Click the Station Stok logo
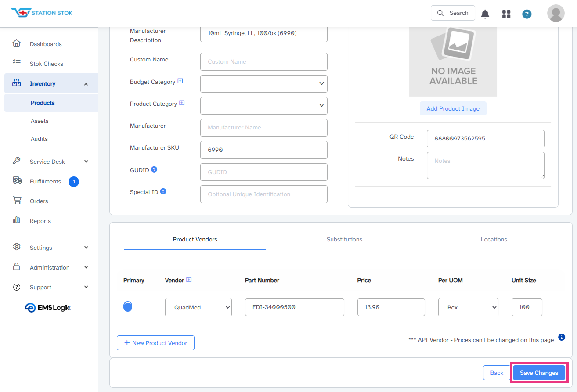The image size is (577, 392). click(x=42, y=13)
